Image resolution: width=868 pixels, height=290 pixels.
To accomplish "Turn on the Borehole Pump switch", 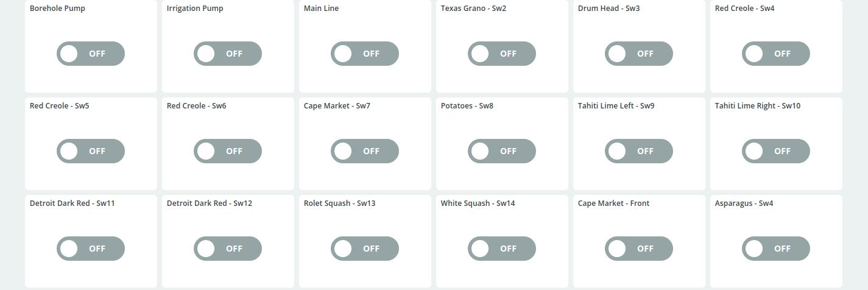I will [91, 54].
